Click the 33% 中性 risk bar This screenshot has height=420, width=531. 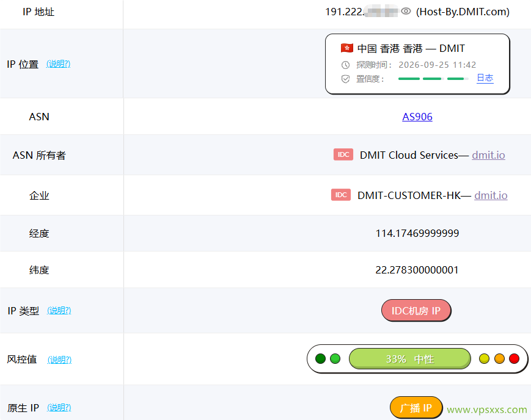[x=410, y=359]
